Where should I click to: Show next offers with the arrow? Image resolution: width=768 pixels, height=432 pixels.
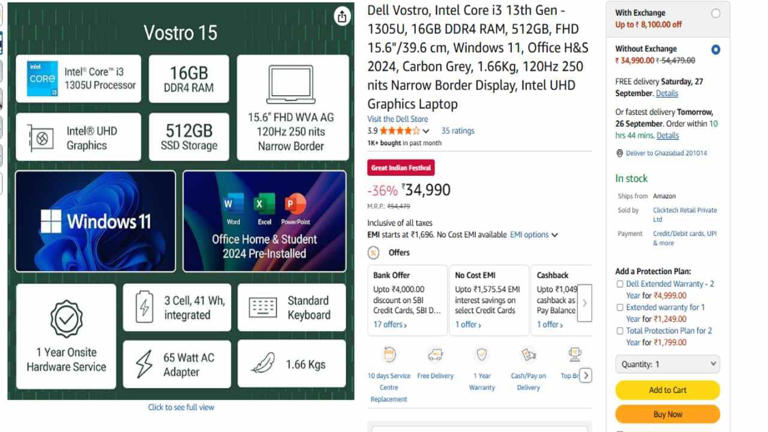click(584, 303)
